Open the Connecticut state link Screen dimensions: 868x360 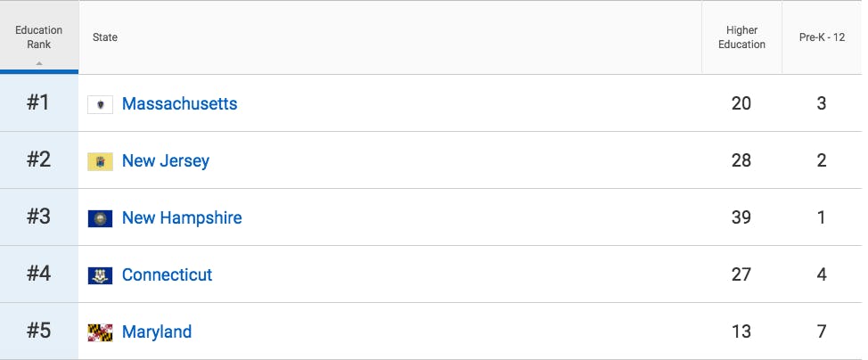click(167, 275)
